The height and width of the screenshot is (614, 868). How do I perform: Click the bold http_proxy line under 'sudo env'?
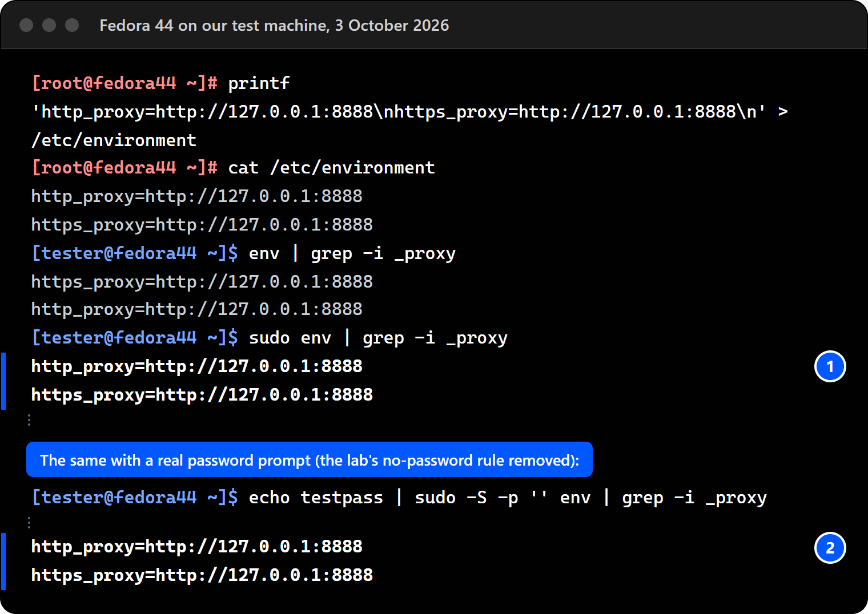click(x=196, y=366)
